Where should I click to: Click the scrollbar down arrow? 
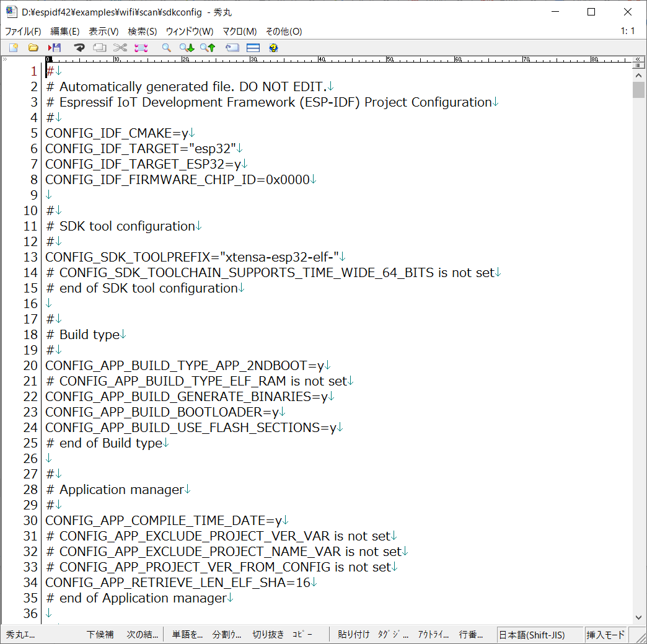pos(638,617)
